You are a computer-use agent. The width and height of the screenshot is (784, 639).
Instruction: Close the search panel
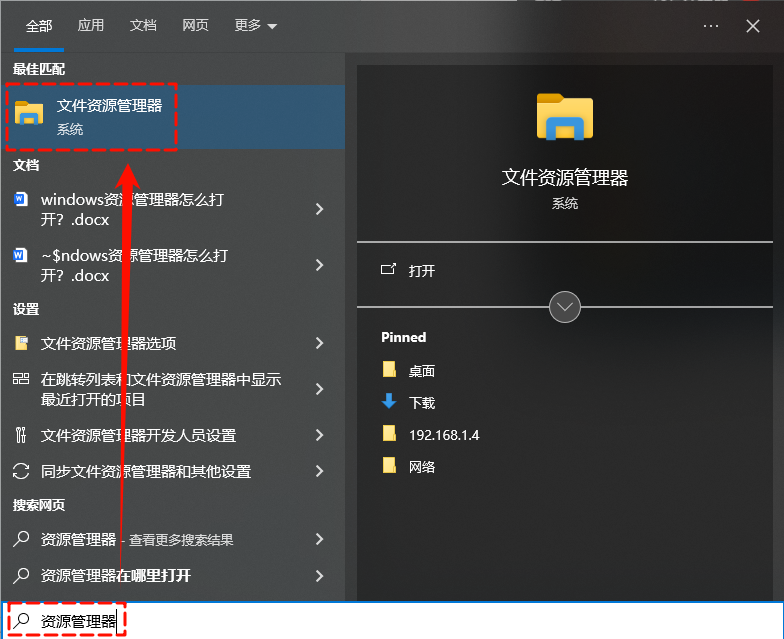752,26
